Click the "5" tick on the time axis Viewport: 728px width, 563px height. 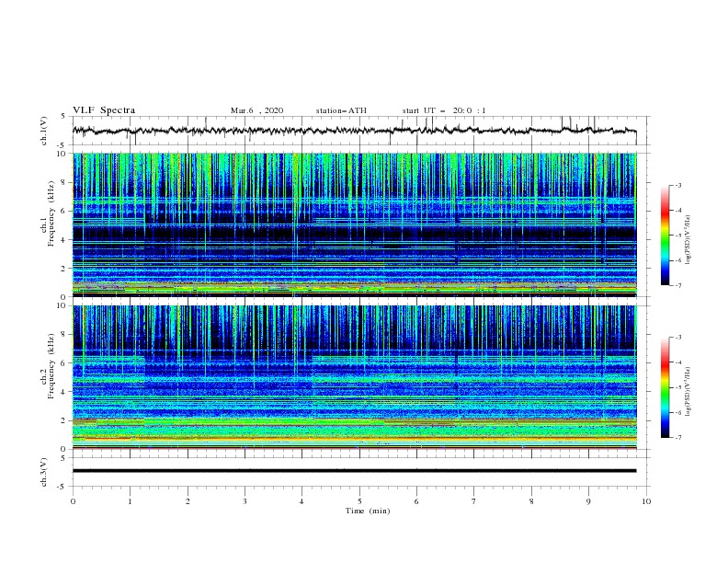click(x=359, y=501)
